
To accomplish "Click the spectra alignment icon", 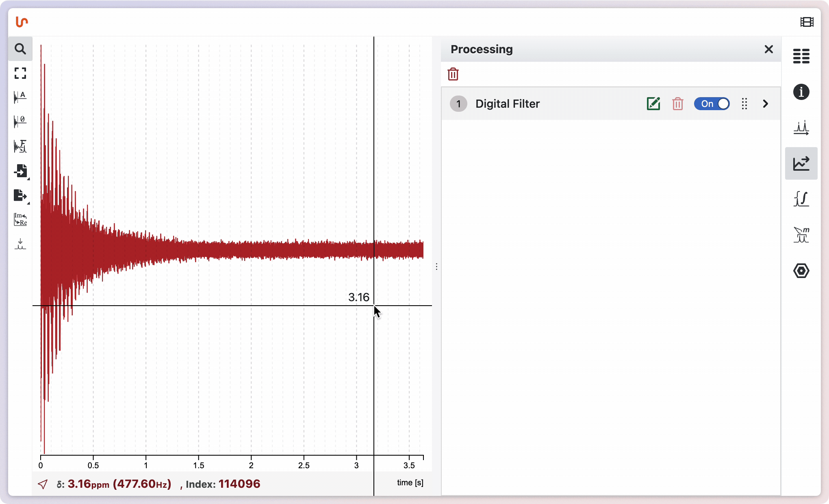I will (20, 244).
